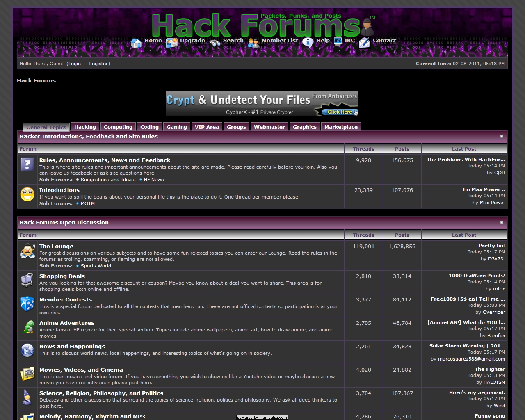Collapse the Hack Forums Open Discussion category
Screen dimensions: 525x420
pos(502,222)
